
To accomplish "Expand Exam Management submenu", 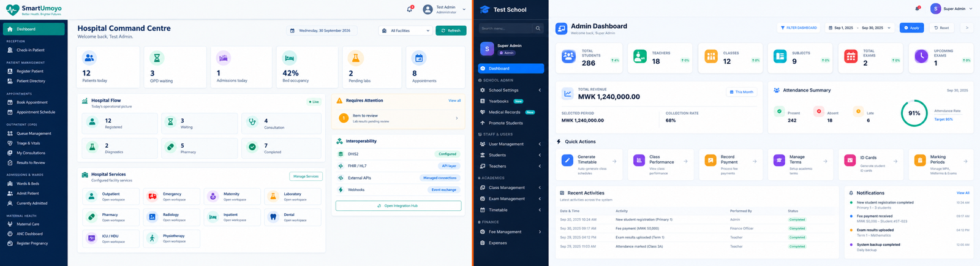I will coord(540,199).
